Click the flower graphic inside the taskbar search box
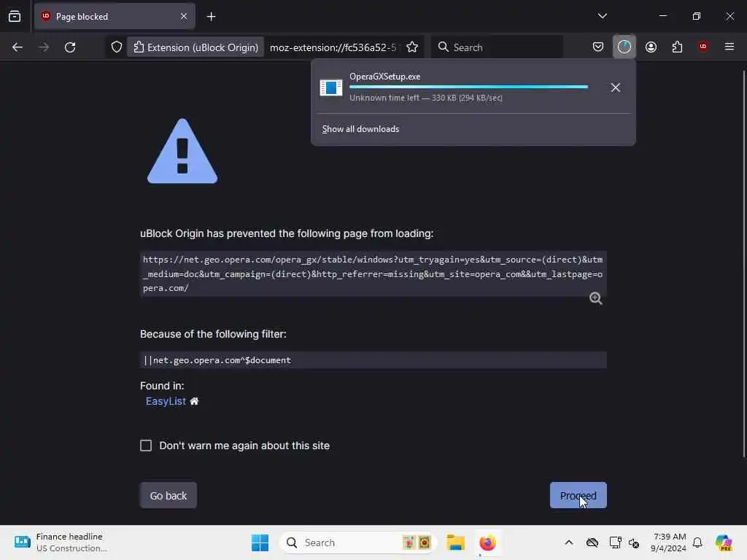This screenshot has width=747, height=560. 417,542
